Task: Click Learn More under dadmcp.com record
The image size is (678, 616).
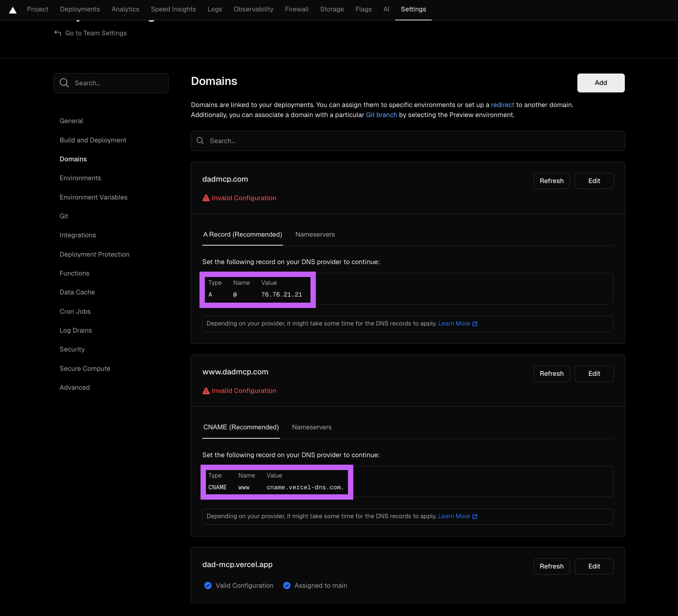Action: [x=454, y=323]
